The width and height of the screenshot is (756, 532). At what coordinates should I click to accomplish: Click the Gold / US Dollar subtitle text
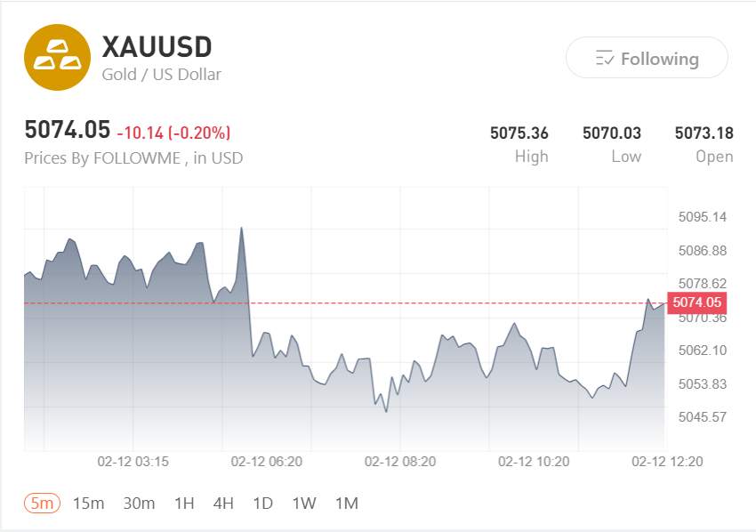click(160, 75)
